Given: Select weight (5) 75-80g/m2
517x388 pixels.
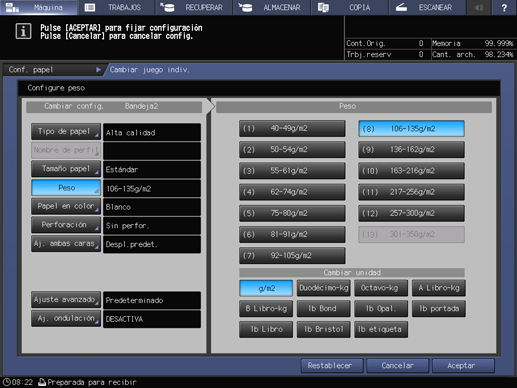Looking at the screenshot, I should pyautogui.click(x=292, y=213).
